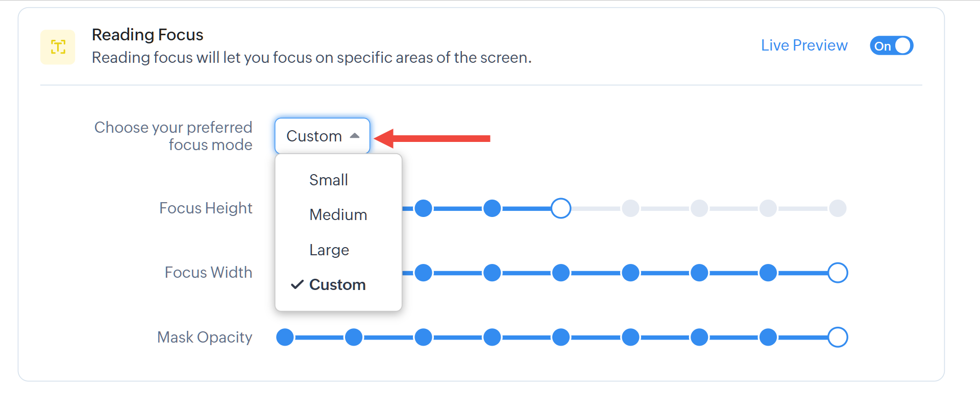The image size is (980, 412).
Task: Click the Mask Opacity label
Action: 204,337
